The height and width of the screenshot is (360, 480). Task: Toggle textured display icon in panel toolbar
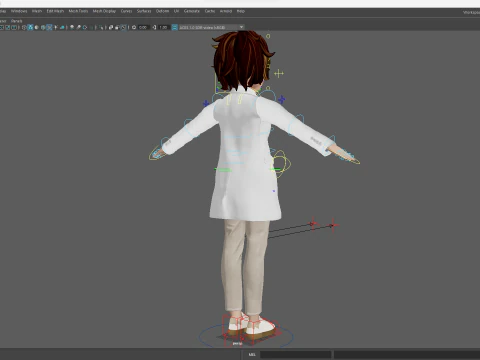[49, 27]
